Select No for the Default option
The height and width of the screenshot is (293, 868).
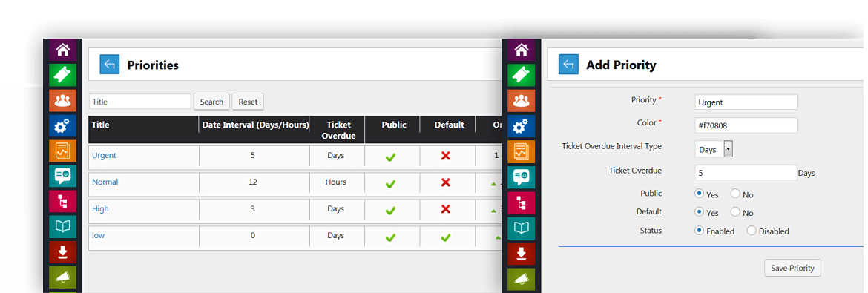coord(735,212)
